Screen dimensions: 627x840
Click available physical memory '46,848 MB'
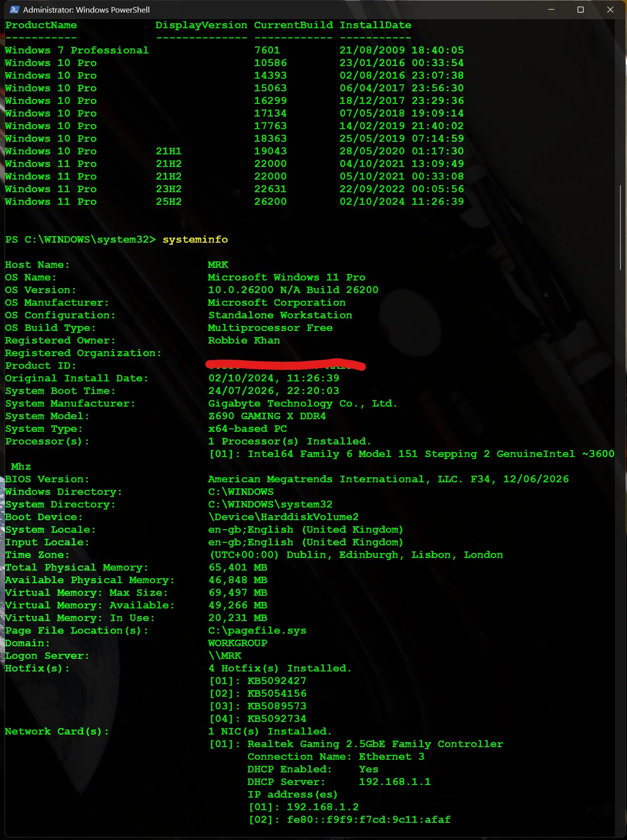coord(238,580)
